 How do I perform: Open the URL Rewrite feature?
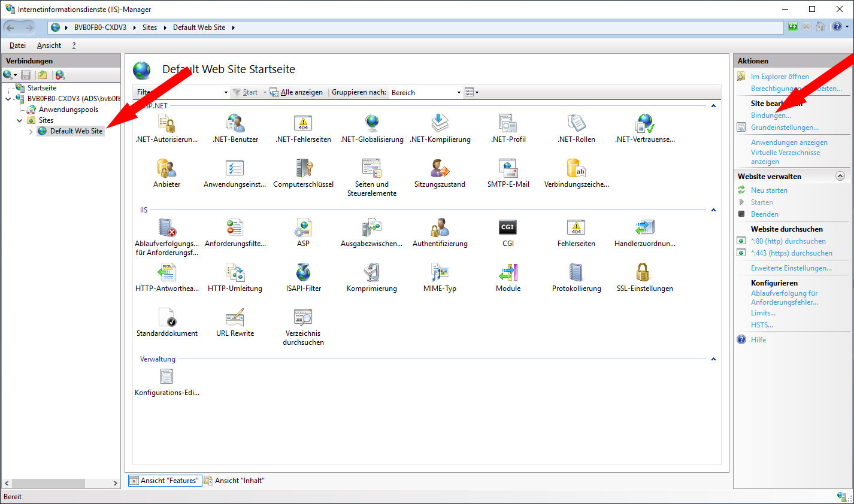tap(235, 318)
